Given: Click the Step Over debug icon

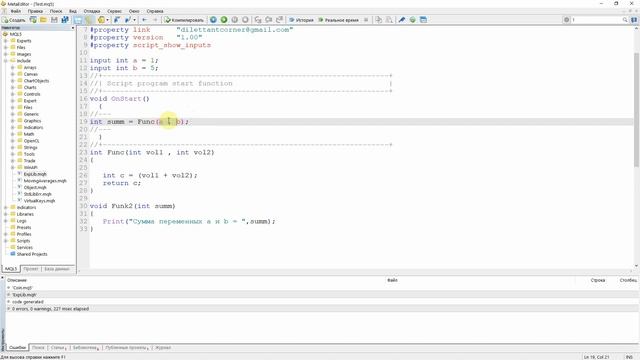Looking at the screenshot, I should (269, 20).
